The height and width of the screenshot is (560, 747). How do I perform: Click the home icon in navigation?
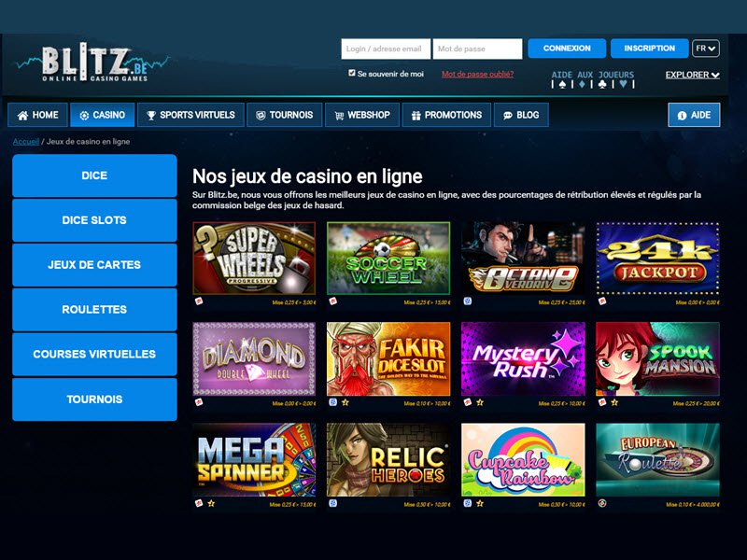[22, 115]
